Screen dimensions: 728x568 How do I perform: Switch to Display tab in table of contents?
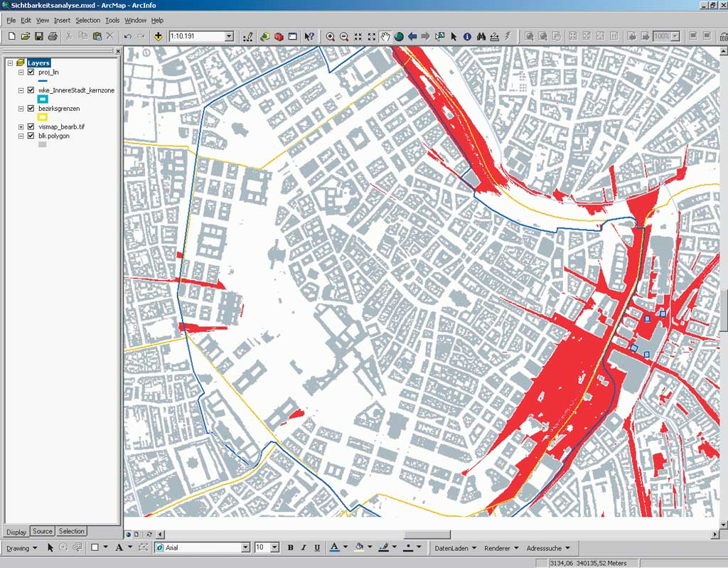pyautogui.click(x=16, y=532)
